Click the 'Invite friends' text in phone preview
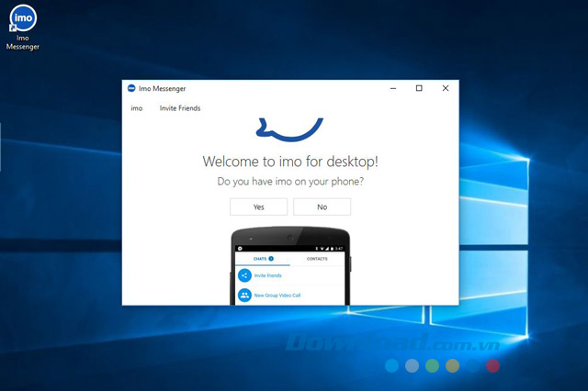The width and height of the screenshot is (588, 391). click(x=267, y=275)
